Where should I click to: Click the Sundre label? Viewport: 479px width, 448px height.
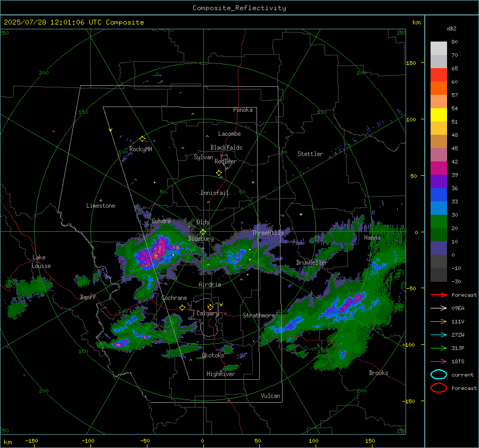click(161, 221)
